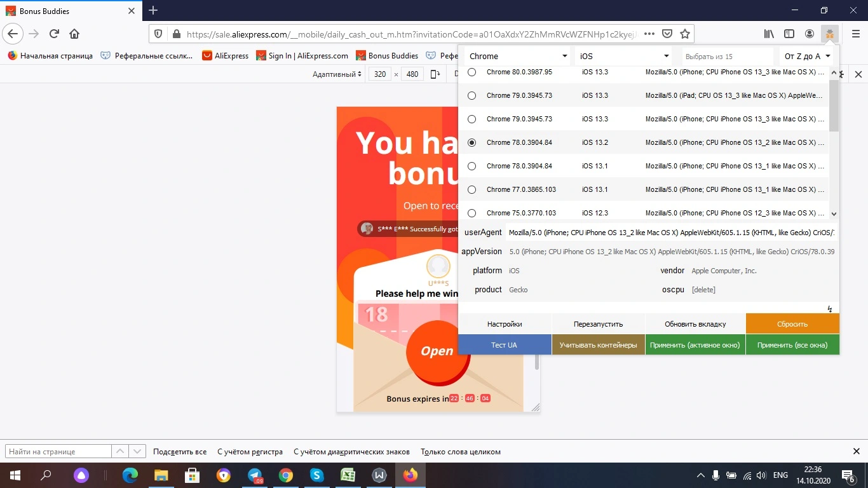This screenshot has width=868, height=488.
Task: Click the 'Перезапустить' restart button
Action: click(x=598, y=324)
